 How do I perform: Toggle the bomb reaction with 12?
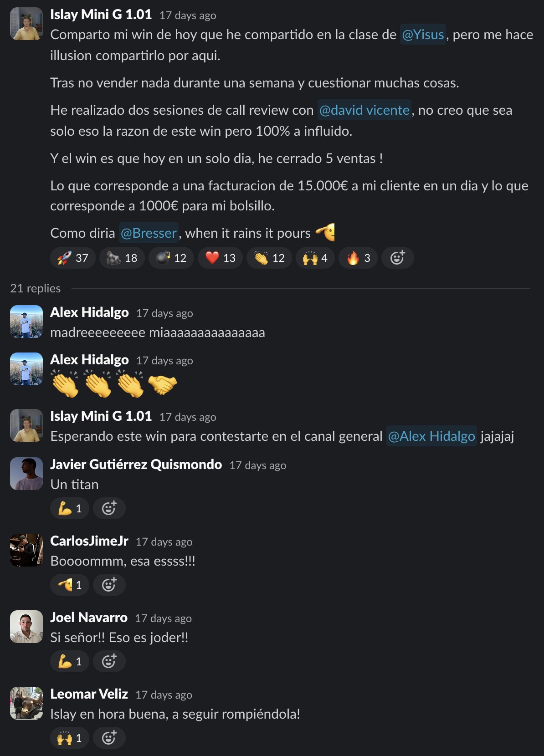[x=171, y=258]
